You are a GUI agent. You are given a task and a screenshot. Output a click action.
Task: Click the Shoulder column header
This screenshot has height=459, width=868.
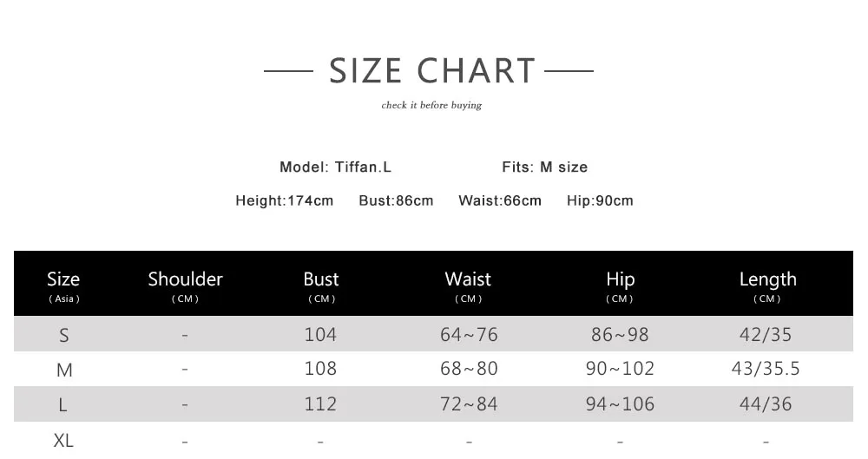[185, 285]
